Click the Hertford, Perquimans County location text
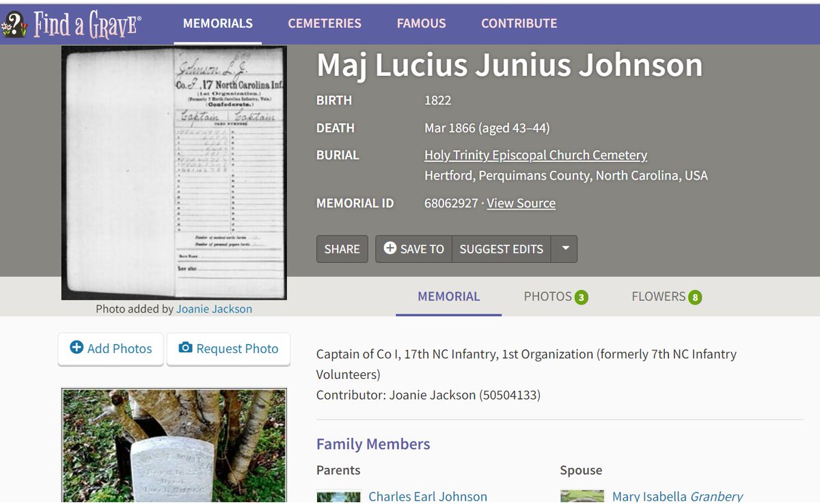820x504 pixels. coord(566,176)
